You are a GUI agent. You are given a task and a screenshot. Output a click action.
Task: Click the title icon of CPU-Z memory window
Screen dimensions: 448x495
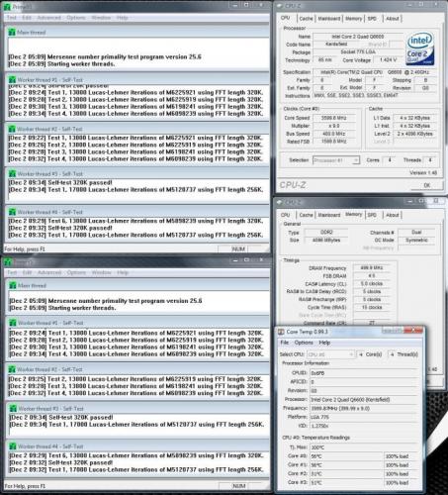pos(280,202)
